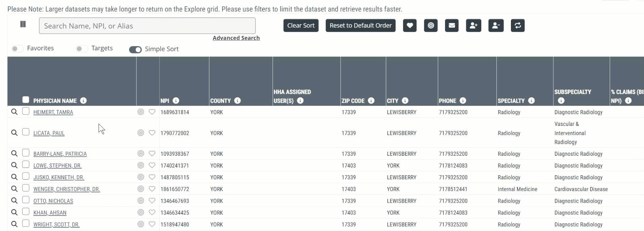Click the envelope email toolbar button

tap(452, 26)
